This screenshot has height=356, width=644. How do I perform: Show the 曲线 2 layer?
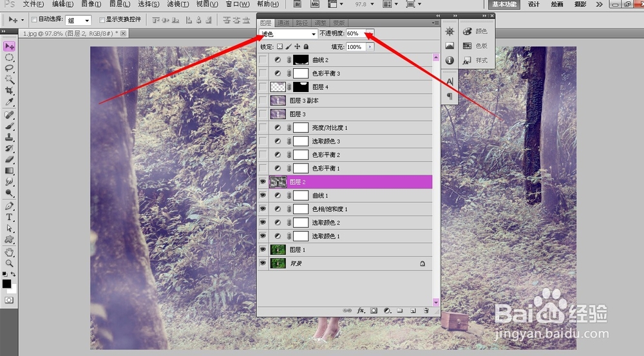[x=263, y=59]
